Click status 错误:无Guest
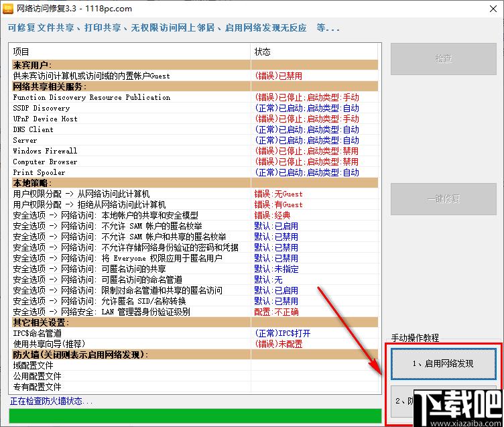The height and width of the screenshot is (427, 504). [278, 194]
